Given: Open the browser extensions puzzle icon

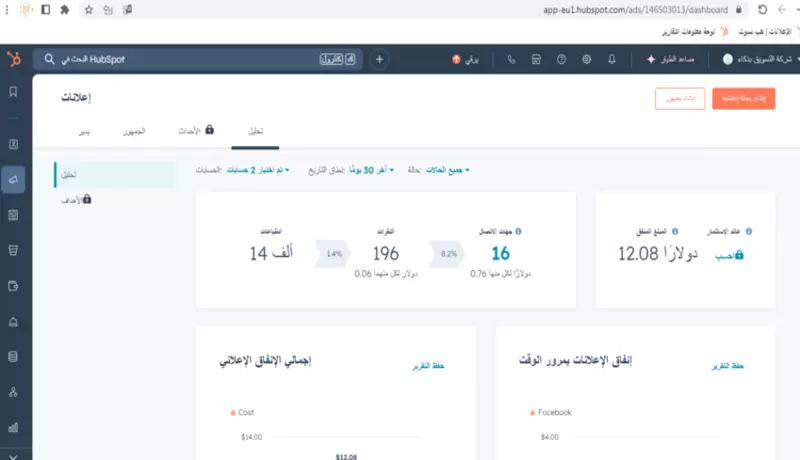Looking at the screenshot, I should 64,10.
